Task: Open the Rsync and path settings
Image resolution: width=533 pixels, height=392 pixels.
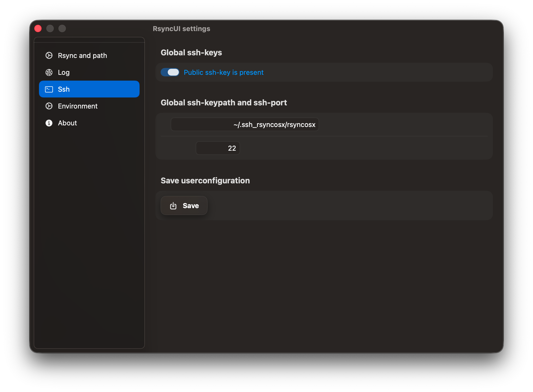Action: click(x=82, y=56)
